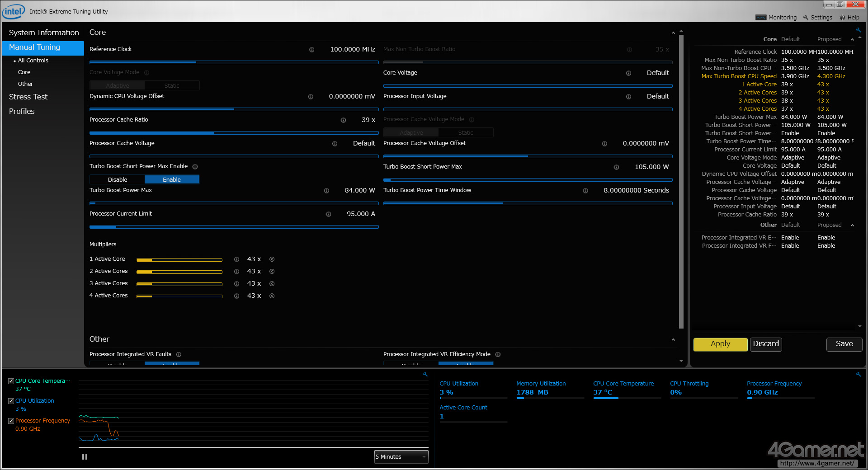The image size is (868, 470).
Task: Adjust the 3 Active Cores multiplier slider
Action: click(x=179, y=284)
